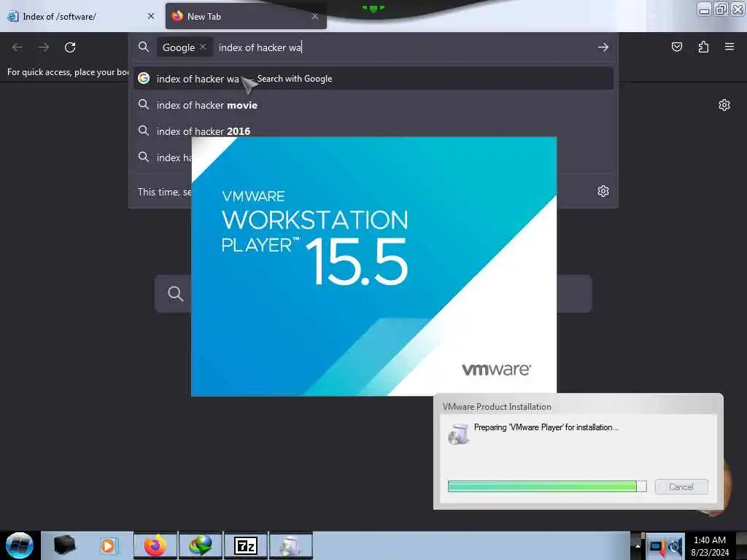This screenshot has height=560, width=747.
Task: Open the Windows Start button
Action: tap(20, 545)
